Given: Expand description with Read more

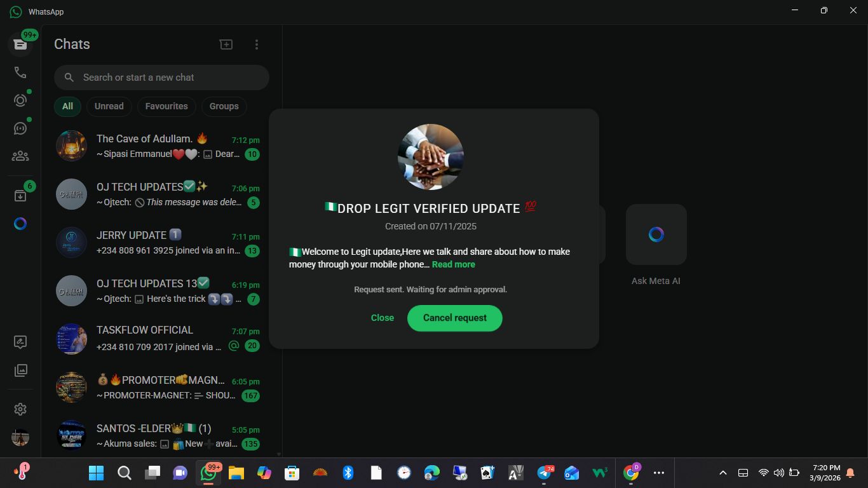Looking at the screenshot, I should 453,264.
